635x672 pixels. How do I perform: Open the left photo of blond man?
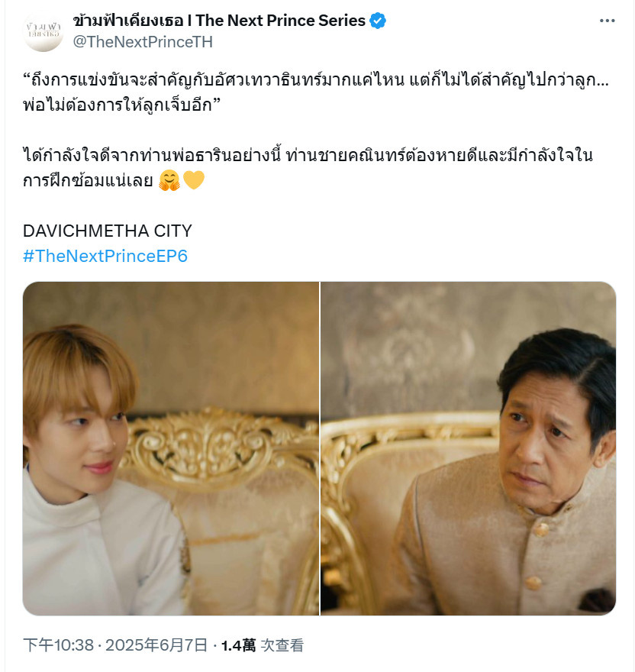171,448
